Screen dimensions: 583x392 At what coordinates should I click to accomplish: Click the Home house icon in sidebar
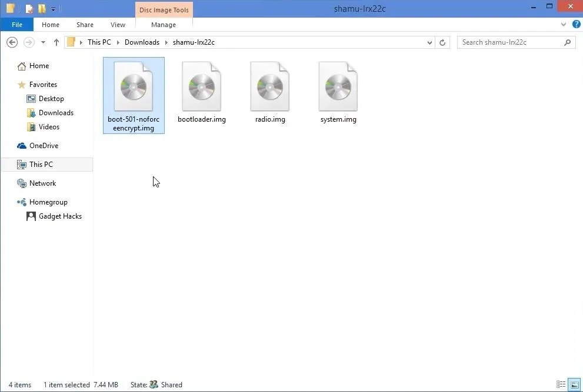[22, 66]
